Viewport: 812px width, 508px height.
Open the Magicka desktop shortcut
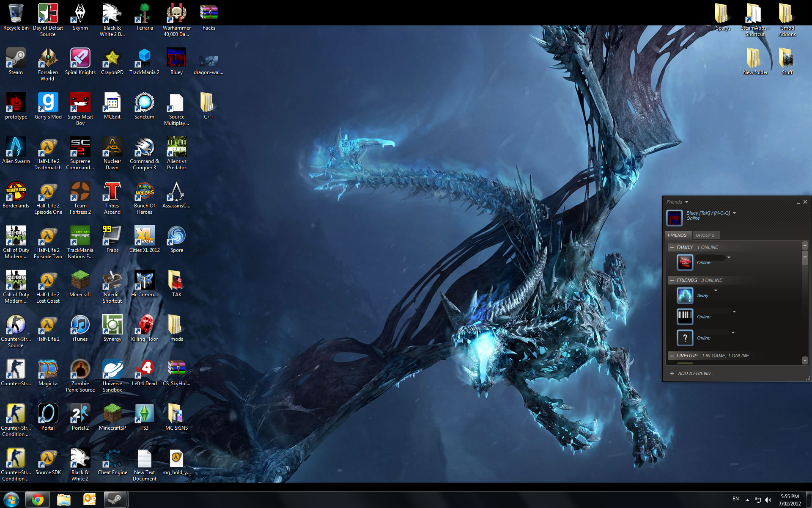(48, 373)
